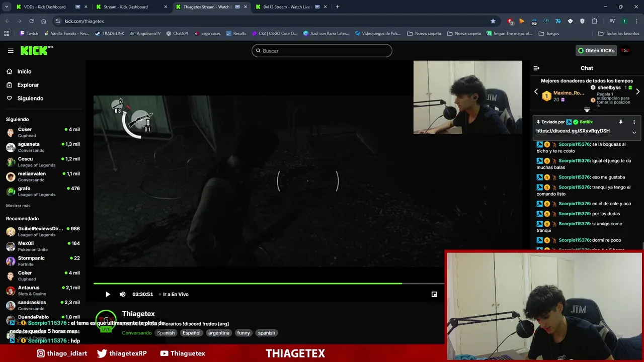The width and height of the screenshot is (644, 362).
Task: Open Coscu followed channel
Action: (43, 162)
